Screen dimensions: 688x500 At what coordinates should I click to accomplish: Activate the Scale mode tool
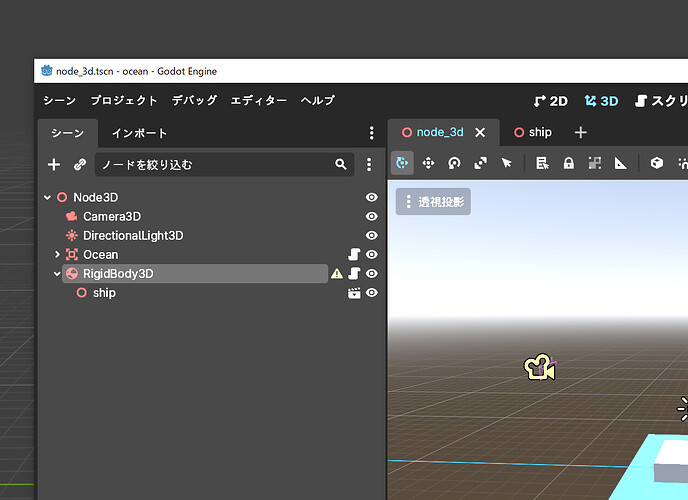point(480,163)
